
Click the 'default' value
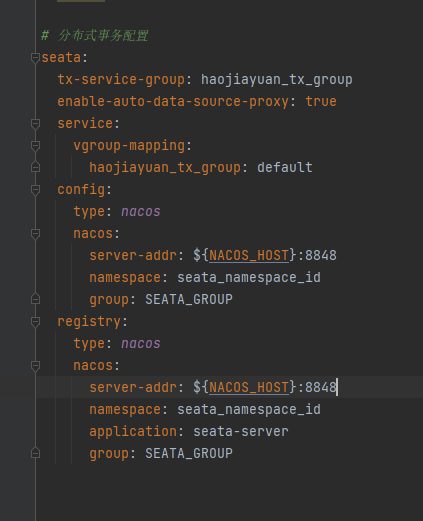(285, 167)
